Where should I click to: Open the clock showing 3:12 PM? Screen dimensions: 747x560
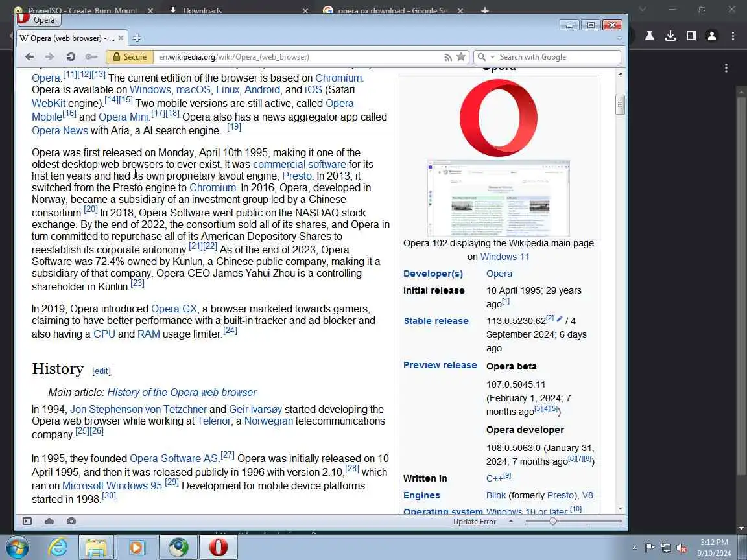714,548
